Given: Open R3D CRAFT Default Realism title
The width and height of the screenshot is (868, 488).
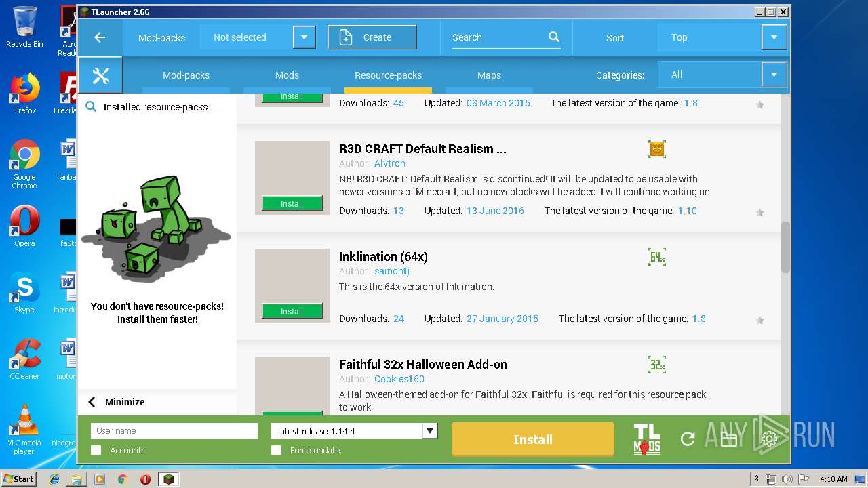Looking at the screenshot, I should click(422, 148).
